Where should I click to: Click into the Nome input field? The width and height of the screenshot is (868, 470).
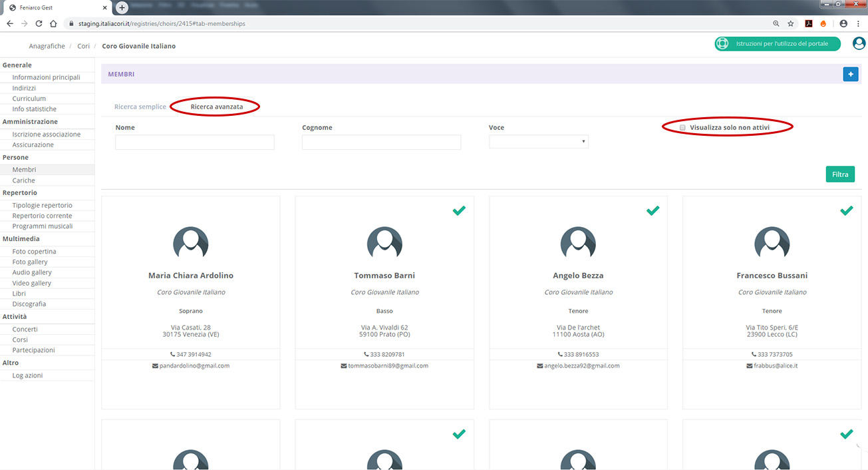(x=194, y=142)
